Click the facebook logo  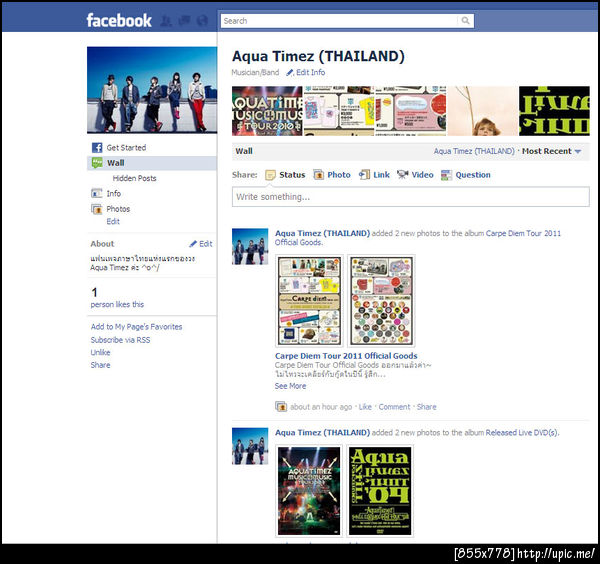(x=119, y=20)
